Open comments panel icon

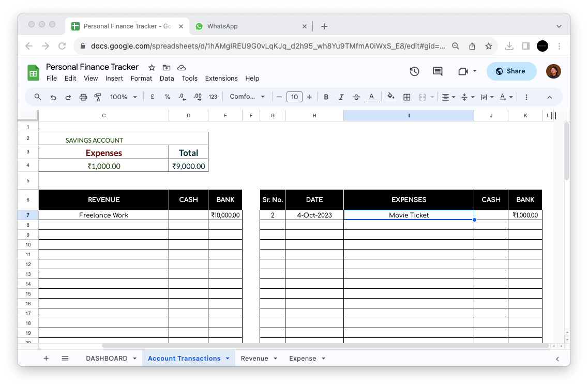[x=437, y=71]
